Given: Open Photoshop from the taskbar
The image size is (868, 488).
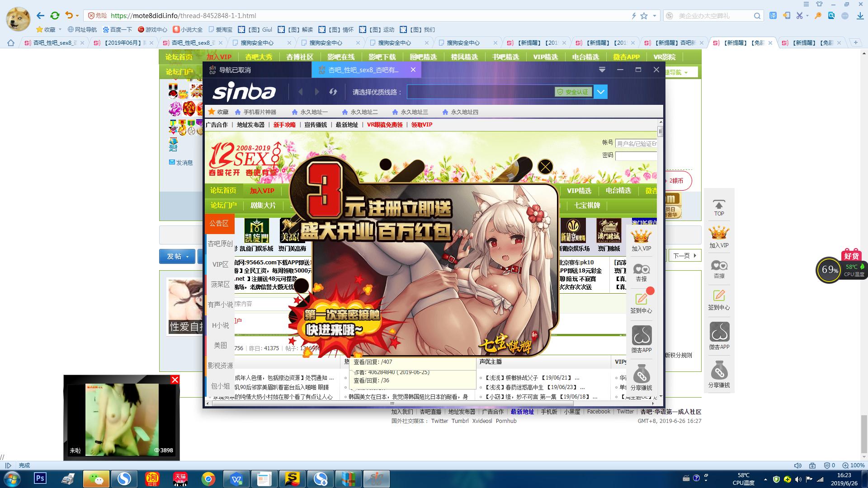Looking at the screenshot, I should coord(40,479).
